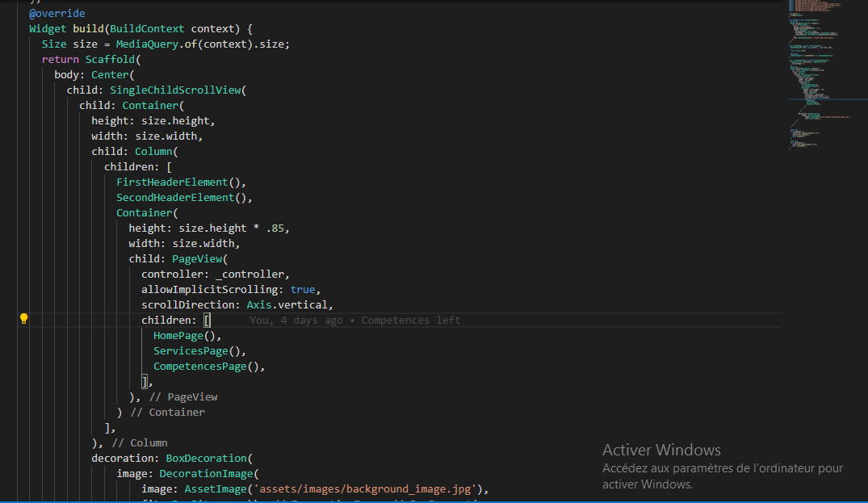Screen dimensions: 868x503
Task: Click the ServicesPage widget entry
Action: (190, 350)
